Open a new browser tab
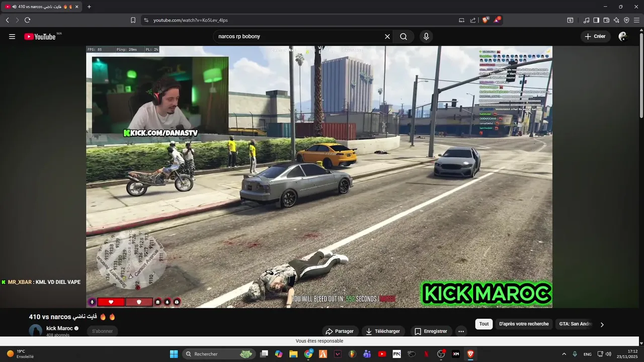Image resolution: width=644 pixels, height=362 pixels. 89,7
